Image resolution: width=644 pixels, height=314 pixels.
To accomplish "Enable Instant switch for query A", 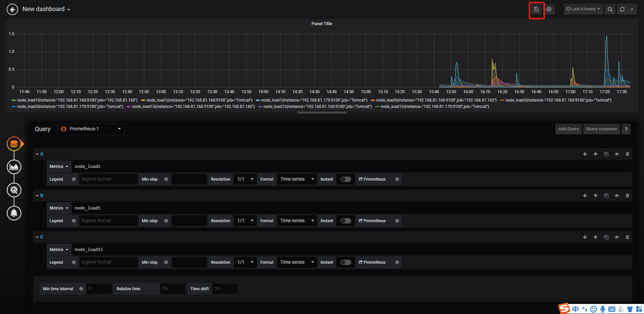I will (x=346, y=179).
